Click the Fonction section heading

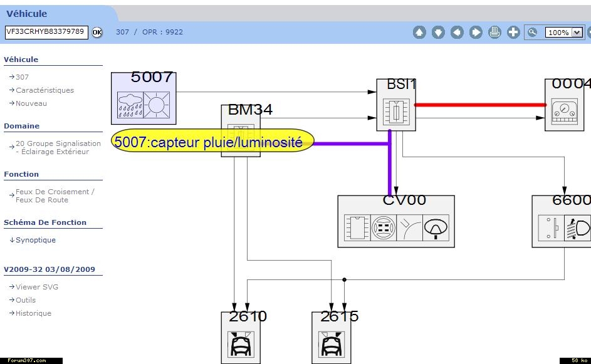21,174
